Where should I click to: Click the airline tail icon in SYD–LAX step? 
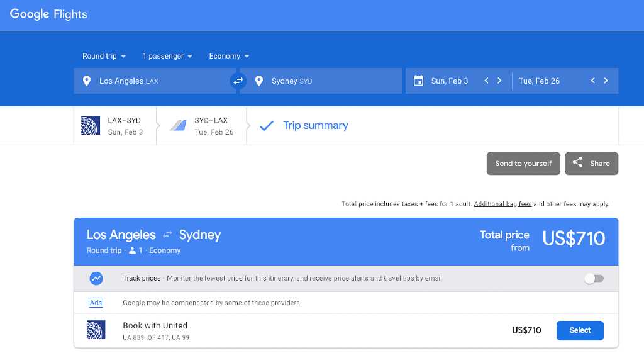(x=178, y=125)
